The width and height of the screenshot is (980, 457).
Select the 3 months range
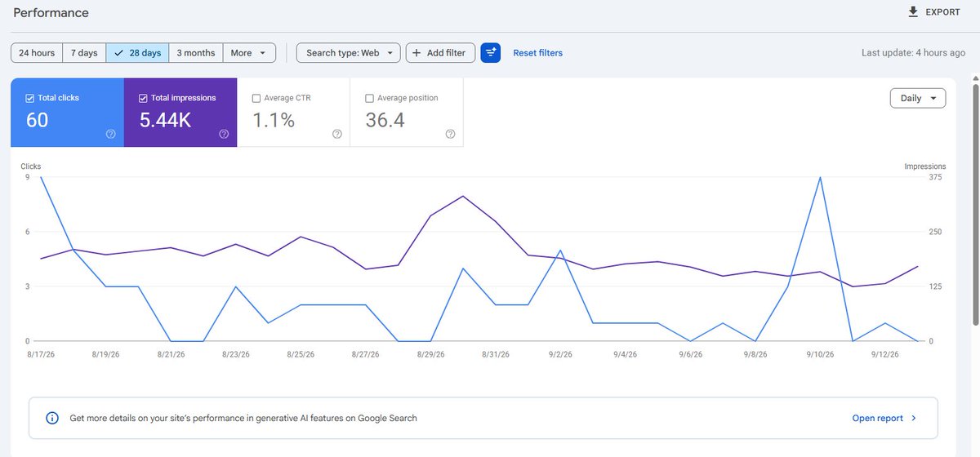click(196, 52)
